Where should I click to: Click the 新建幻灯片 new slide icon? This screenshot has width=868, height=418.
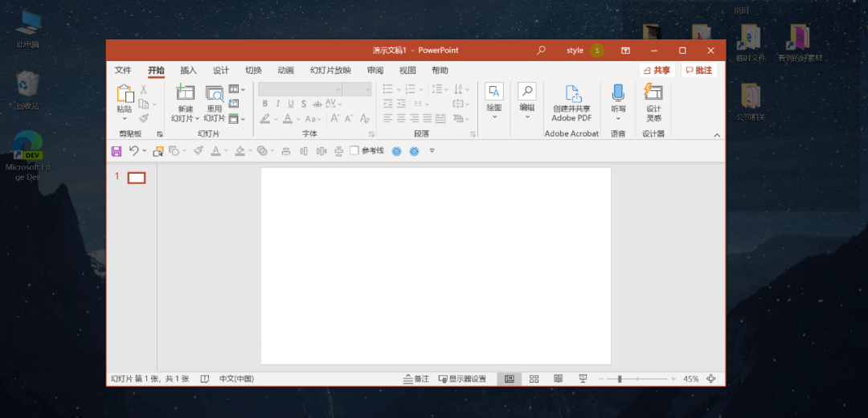(x=186, y=92)
